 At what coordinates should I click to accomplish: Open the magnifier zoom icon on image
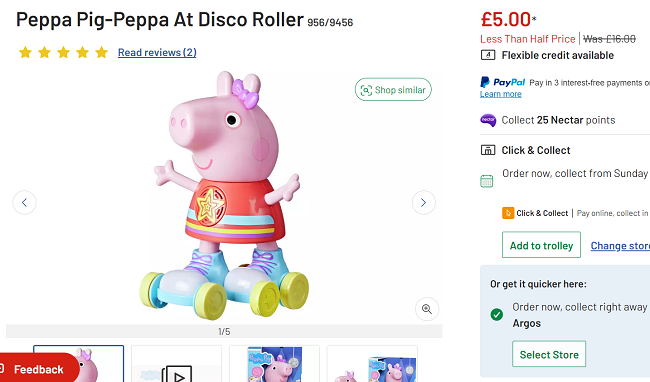[x=427, y=309]
